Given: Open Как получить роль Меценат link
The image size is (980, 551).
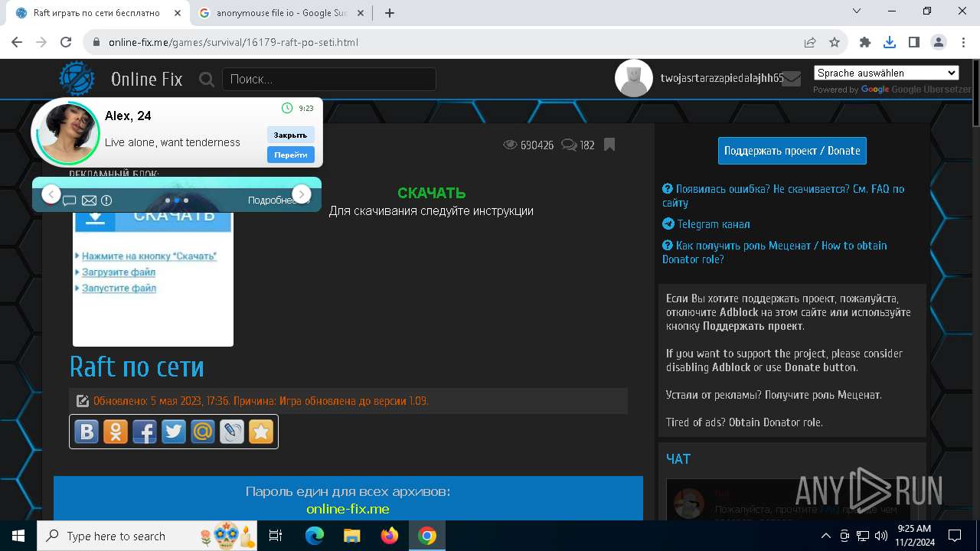Looking at the screenshot, I should click(775, 253).
